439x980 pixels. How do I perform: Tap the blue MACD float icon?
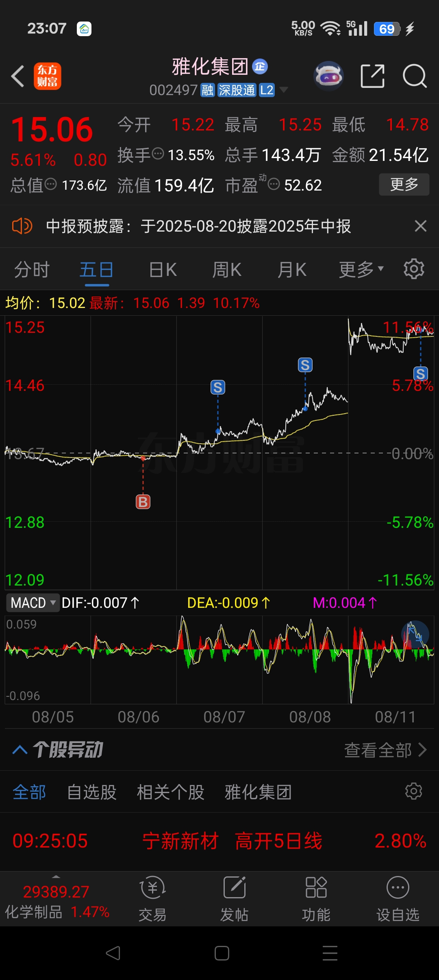tap(415, 634)
